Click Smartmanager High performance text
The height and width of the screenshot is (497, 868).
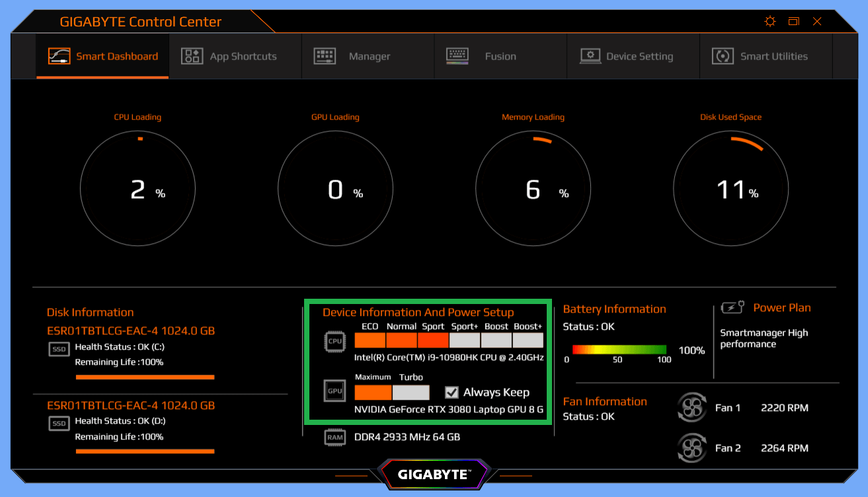pos(764,338)
